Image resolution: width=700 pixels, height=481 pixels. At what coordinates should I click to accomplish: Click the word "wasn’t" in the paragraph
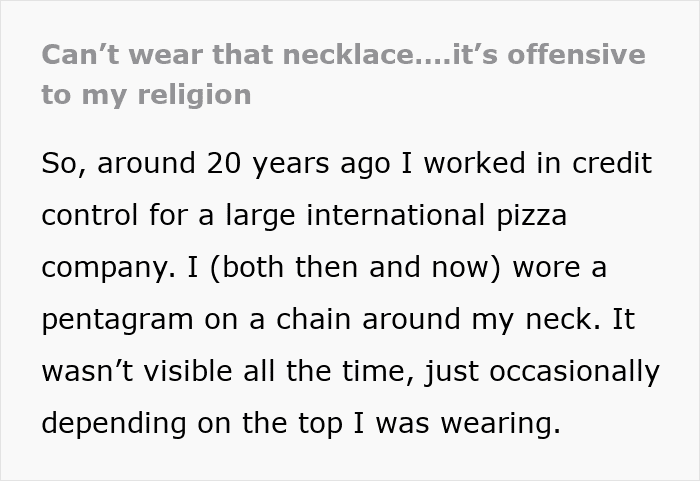click(x=87, y=372)
